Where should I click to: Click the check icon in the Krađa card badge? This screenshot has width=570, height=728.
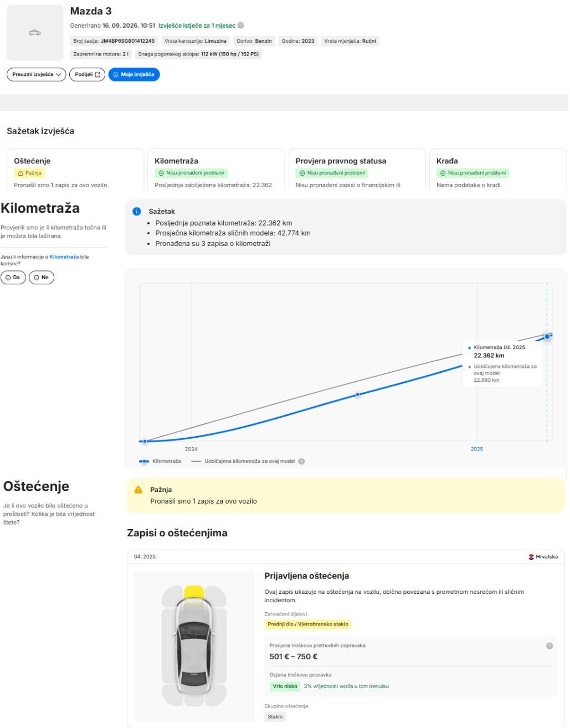point(443,173)
